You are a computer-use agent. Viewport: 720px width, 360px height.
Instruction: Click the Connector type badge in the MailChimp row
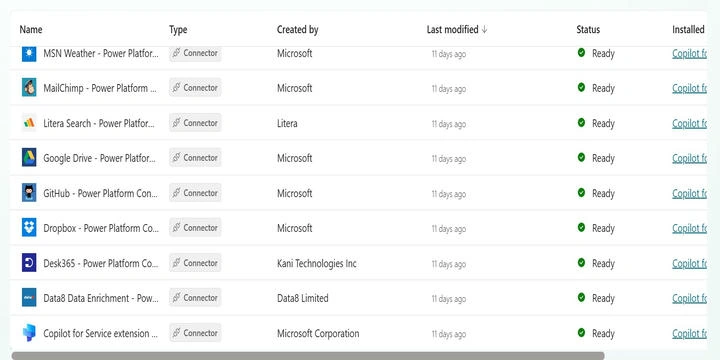pos(195,87)
